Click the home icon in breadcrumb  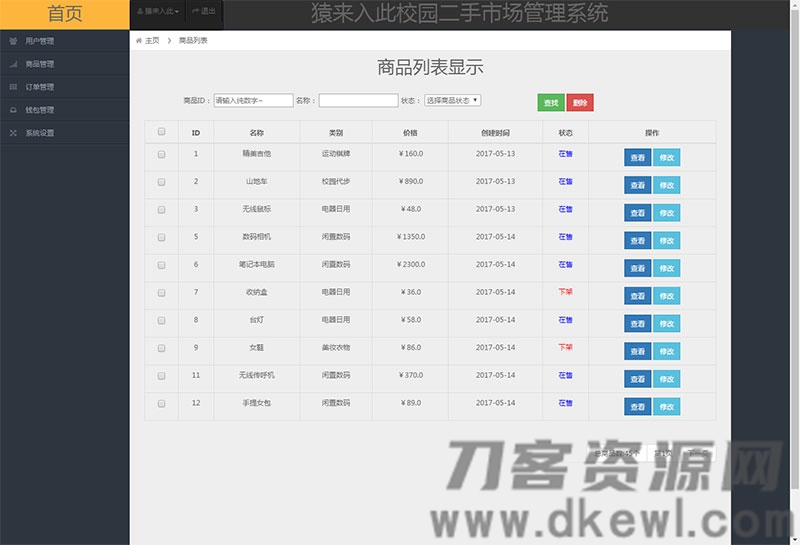pos(139,41)
